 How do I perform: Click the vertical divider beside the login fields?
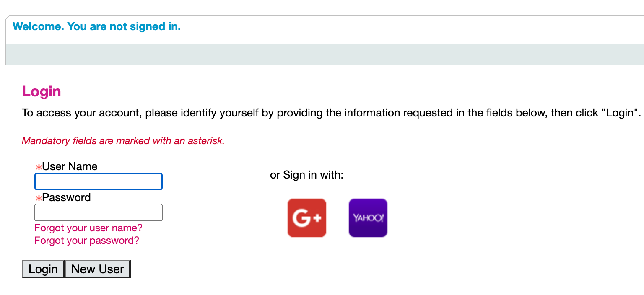click(x=257, y=197)
